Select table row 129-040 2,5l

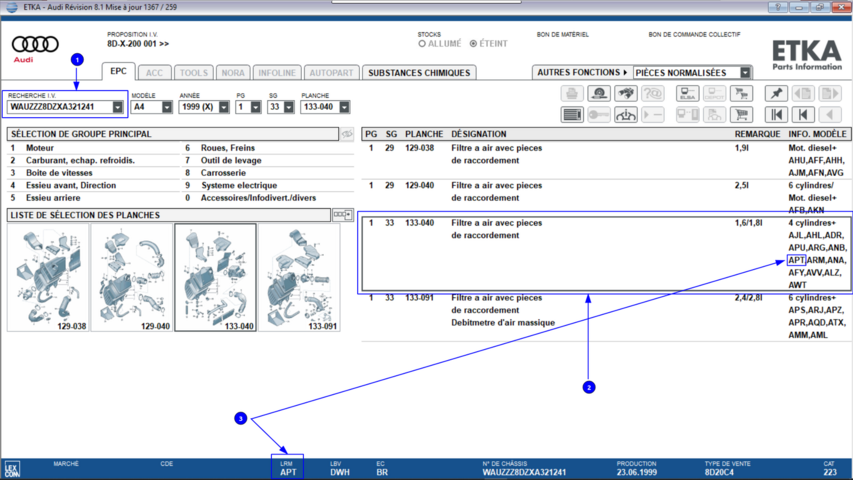pos(607,198)
